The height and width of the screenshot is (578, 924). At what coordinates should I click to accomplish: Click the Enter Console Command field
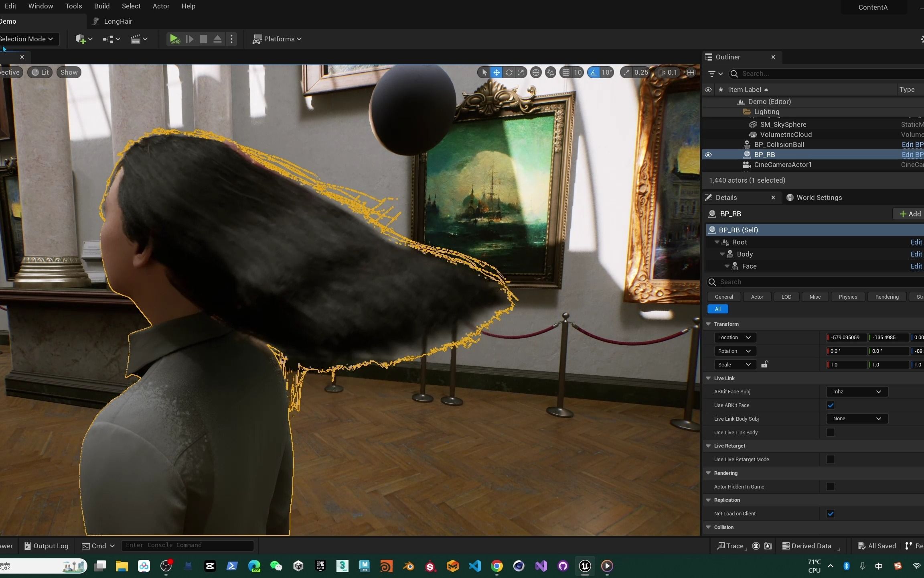[x=187, y=545]
